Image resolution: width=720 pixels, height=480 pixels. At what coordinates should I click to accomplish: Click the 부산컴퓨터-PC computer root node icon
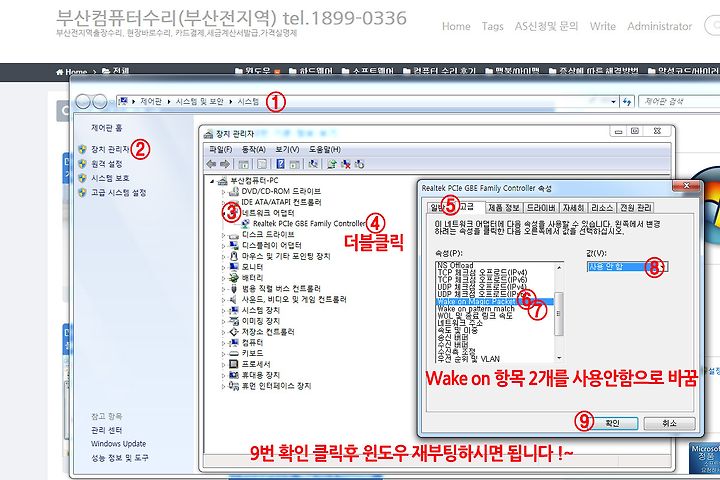(223, 181)
